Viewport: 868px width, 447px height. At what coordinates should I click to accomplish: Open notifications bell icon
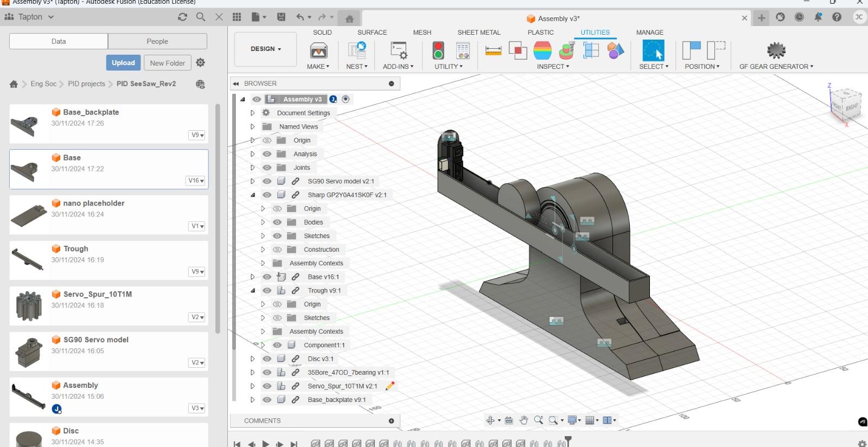818,17
